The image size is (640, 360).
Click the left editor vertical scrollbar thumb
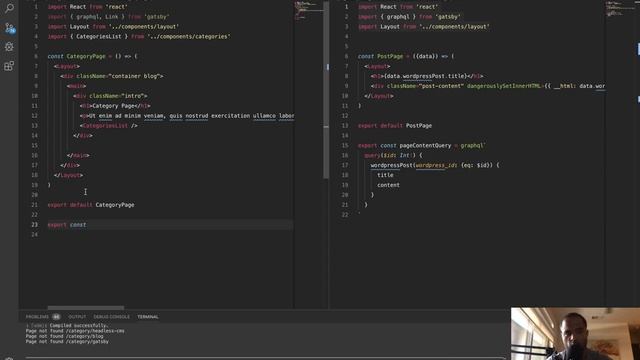[x=326, y=90]
